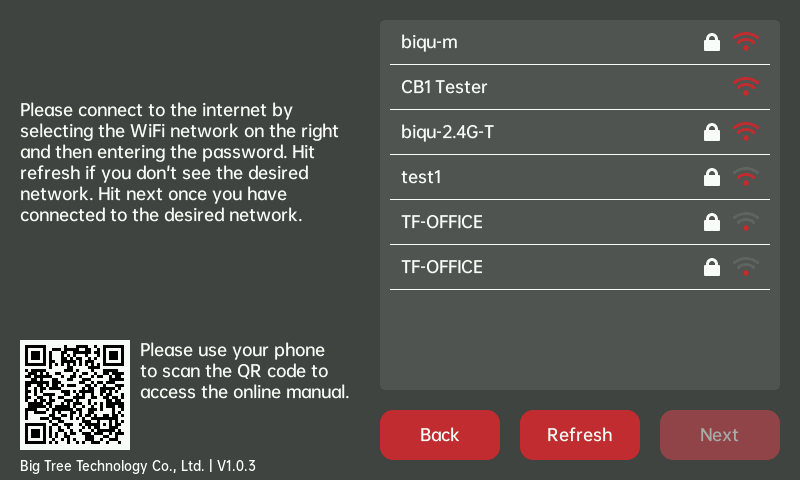Click the signal icon on the lower TF-OFFICE row

click(x=746, y=267)
